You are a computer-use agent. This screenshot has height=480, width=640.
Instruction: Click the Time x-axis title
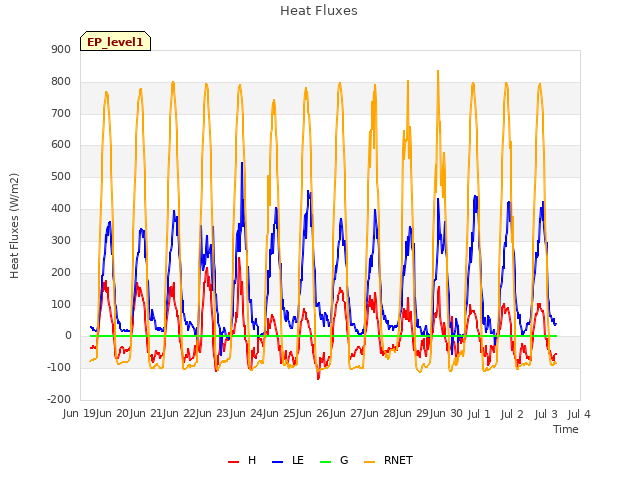566,429
